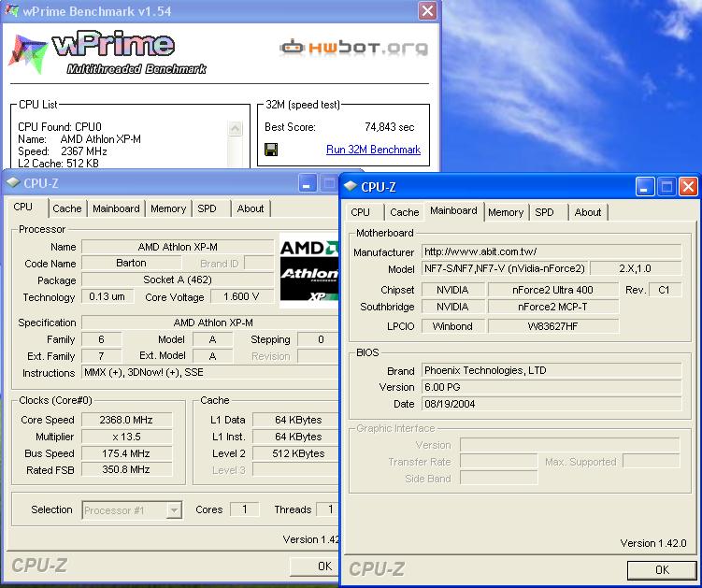The image size is (702, 588).
Task: Click the Technology value 0.13 um
Action: click(x=107, y=296)
